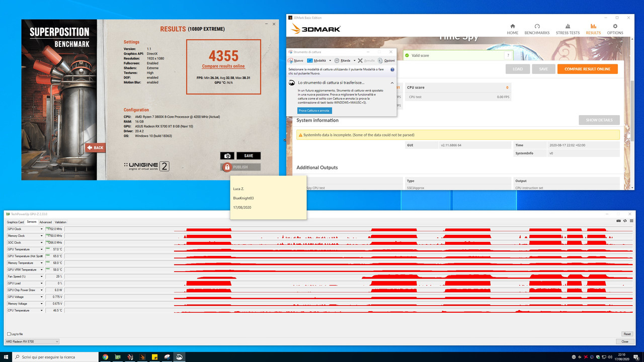Viewport: 644px width, 362px height.
Task: Open the 3DMark HOME icon
Action: 513,26
